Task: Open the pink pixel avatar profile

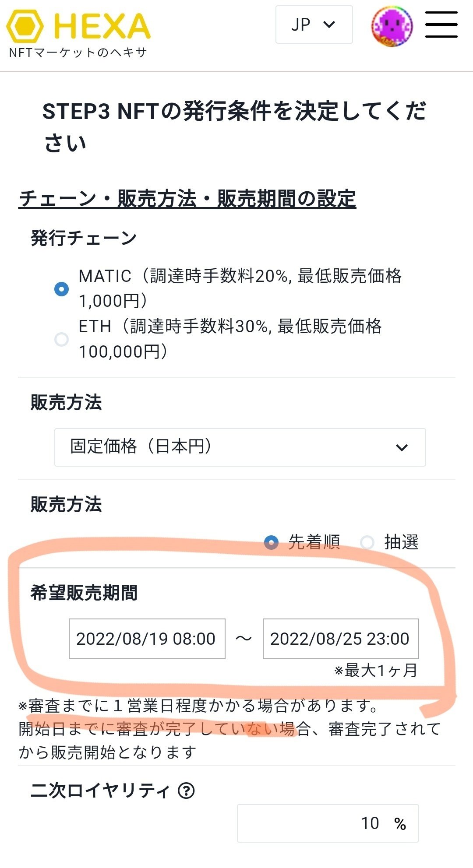Action: click(x=392, y=26)
